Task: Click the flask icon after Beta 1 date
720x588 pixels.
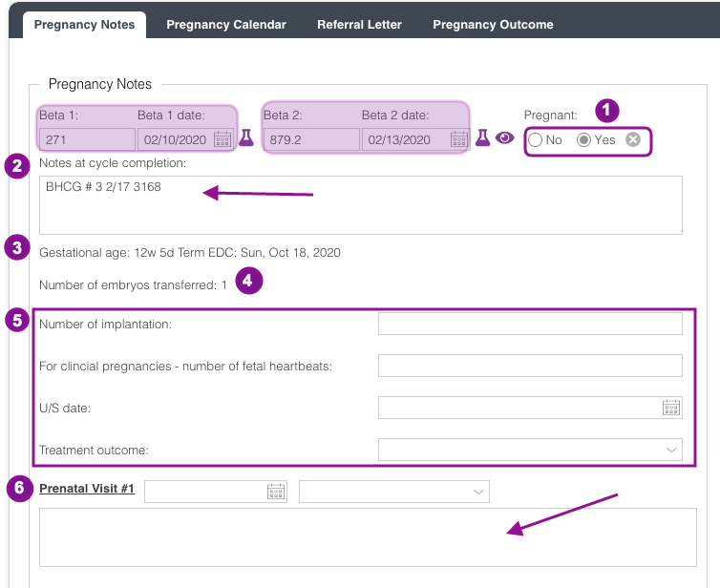Action: coord(246,138)
